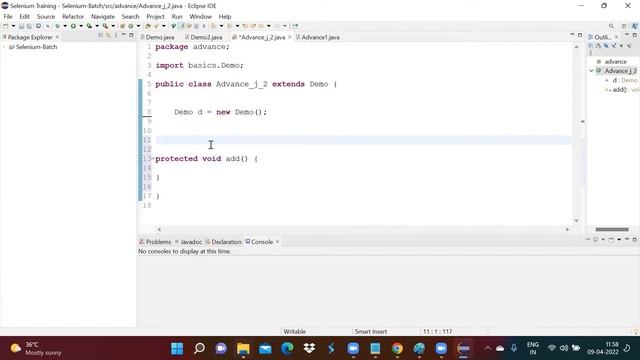Click the New file toolbar icon
This screenshot has height=360, width=640.
click(x=6, y=26)
